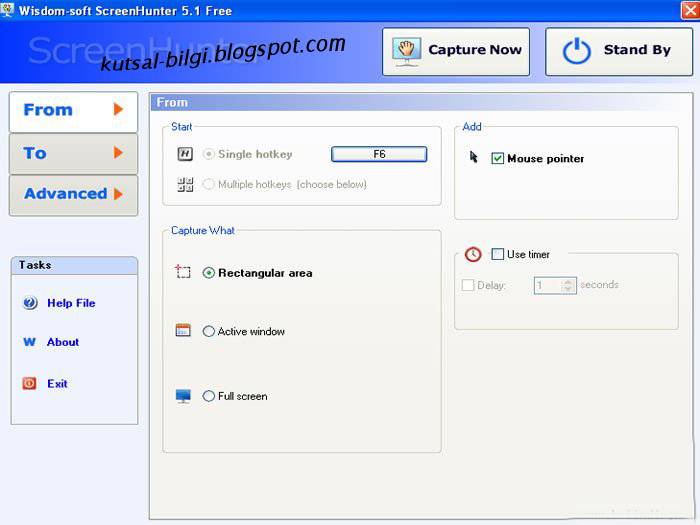
Task: Toggle the Delay checkbox
Action: [468, 285]
